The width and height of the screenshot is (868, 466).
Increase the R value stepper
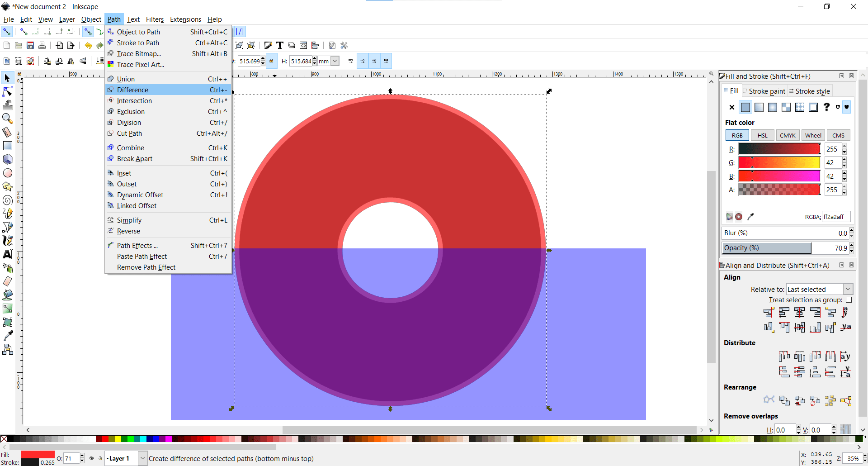pyautogui.click(x=844, y=147)
